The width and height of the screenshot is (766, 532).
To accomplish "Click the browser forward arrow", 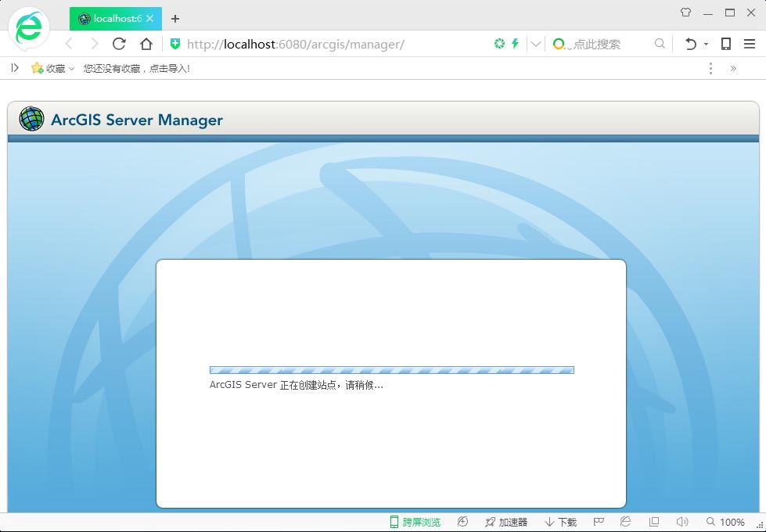I will [x=95, y=44].
